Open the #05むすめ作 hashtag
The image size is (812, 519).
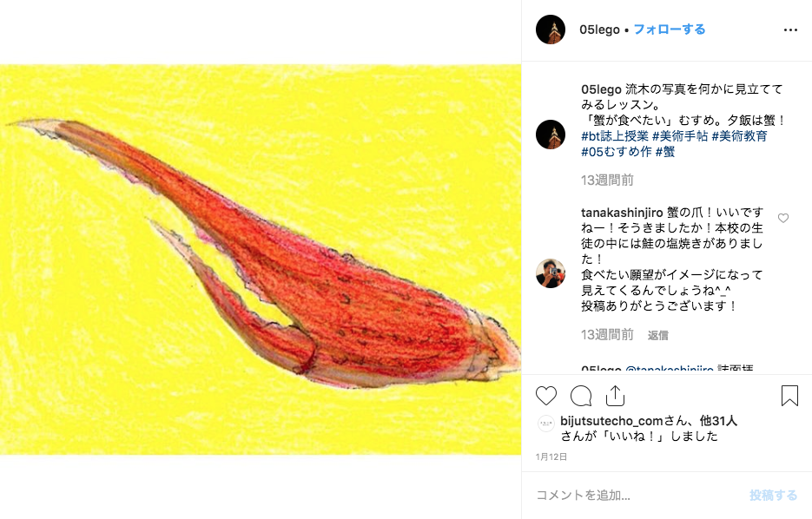617,152
